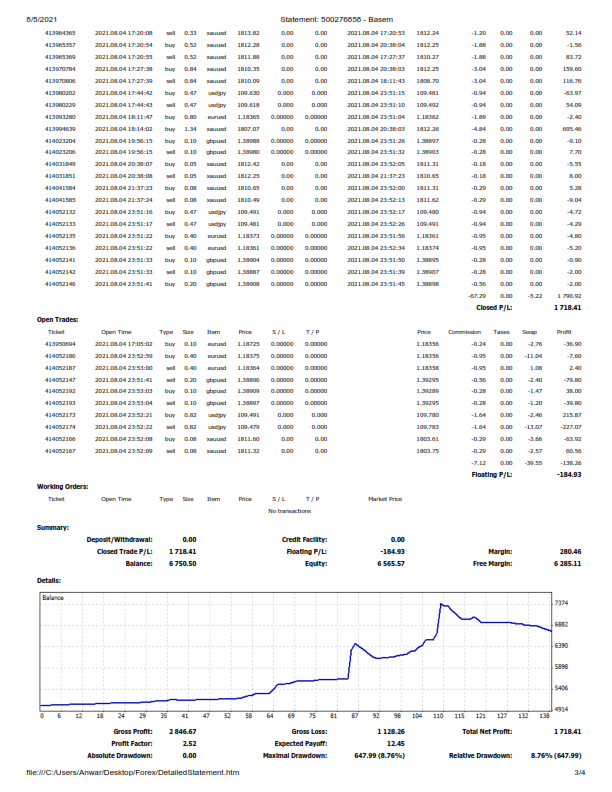Click the Balance label inside the chart

pos(53,598)
